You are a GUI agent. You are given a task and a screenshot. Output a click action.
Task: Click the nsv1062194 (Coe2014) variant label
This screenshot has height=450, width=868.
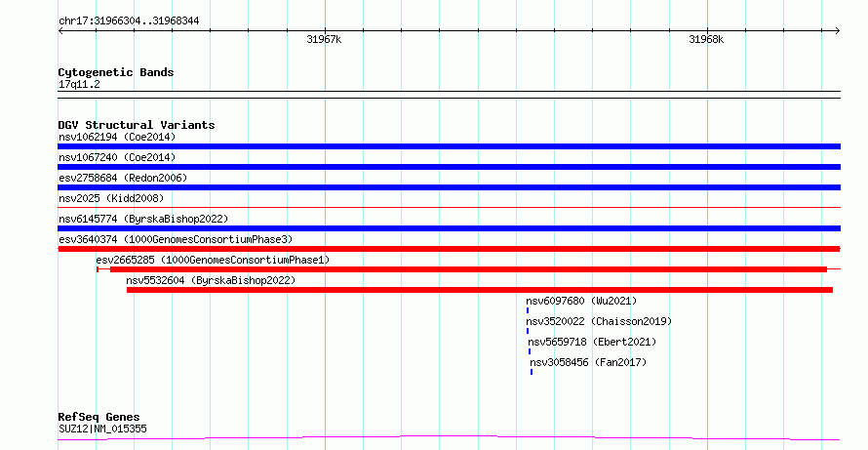click(117, 137)
